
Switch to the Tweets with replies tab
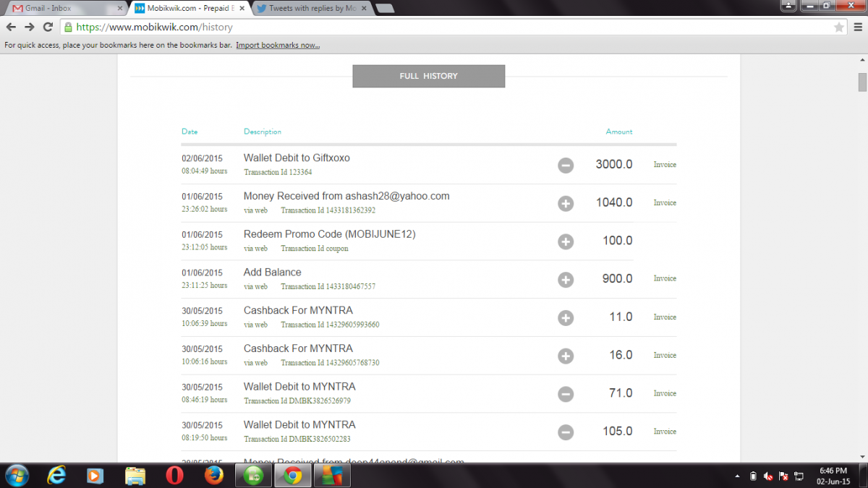311,9
